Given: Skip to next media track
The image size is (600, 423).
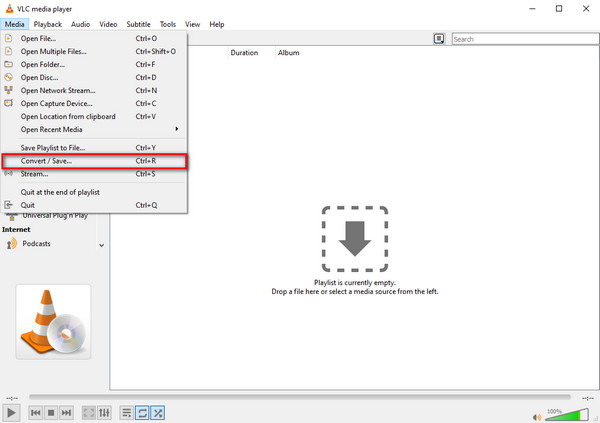Looking at the screenshot, I should click(66, 413).
